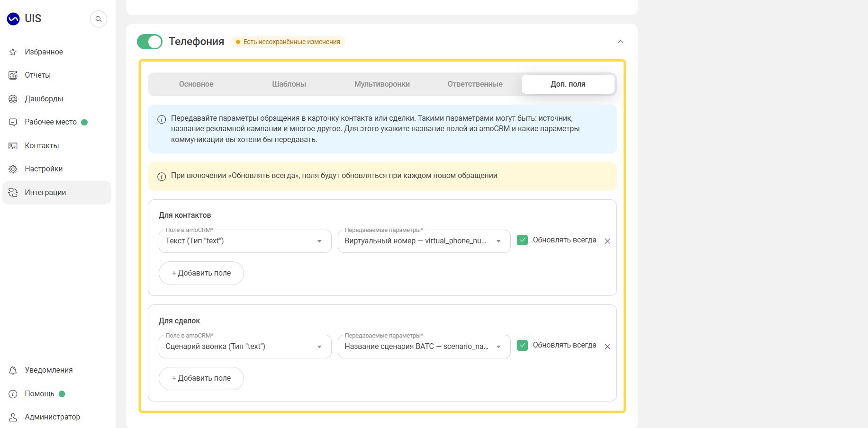This screenshot has width=868, height=428.
Task: Switch to the Мультиворонки tab
Action: pos(382,84)
